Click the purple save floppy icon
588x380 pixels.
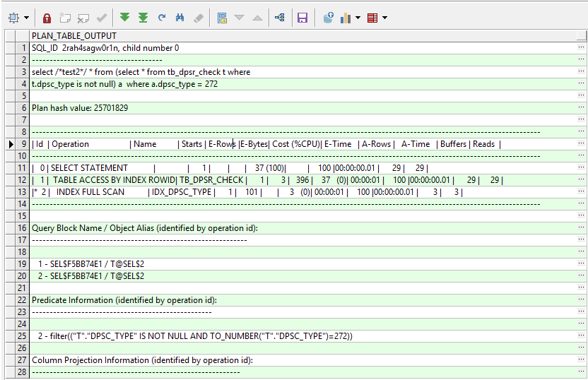[x=302, y=18]
